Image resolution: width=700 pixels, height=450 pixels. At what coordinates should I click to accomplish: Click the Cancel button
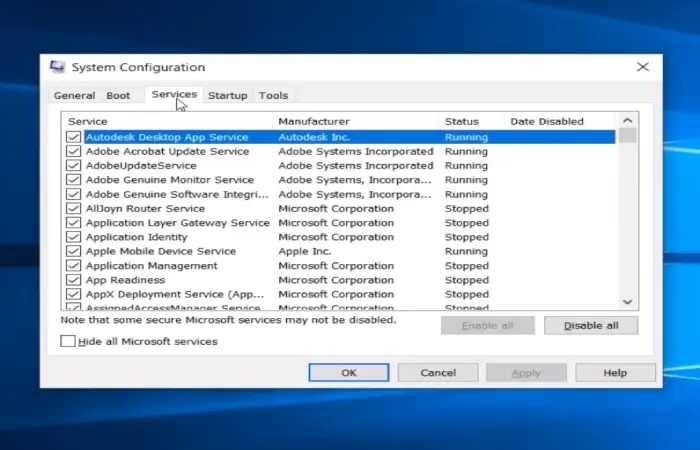[438, 373]
